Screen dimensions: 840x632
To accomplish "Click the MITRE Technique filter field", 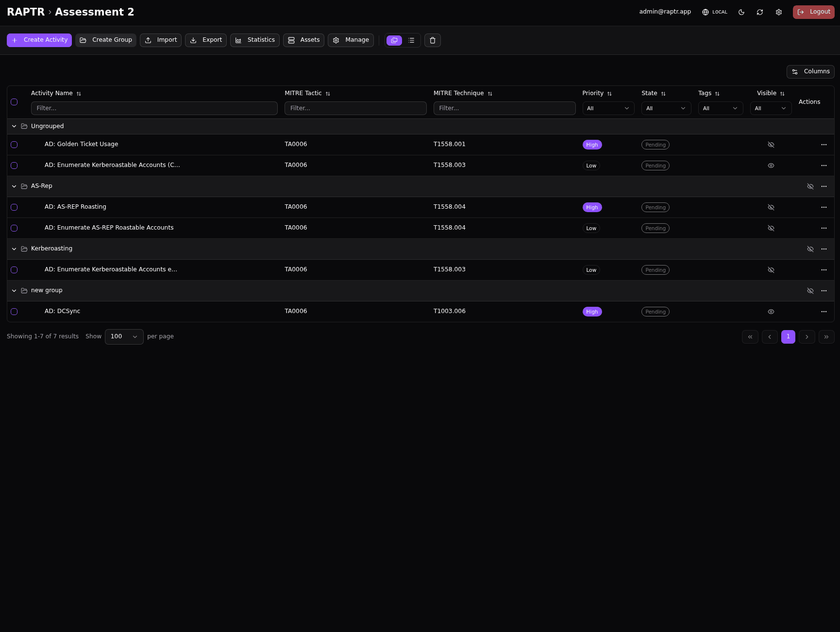I will [504, 108].
